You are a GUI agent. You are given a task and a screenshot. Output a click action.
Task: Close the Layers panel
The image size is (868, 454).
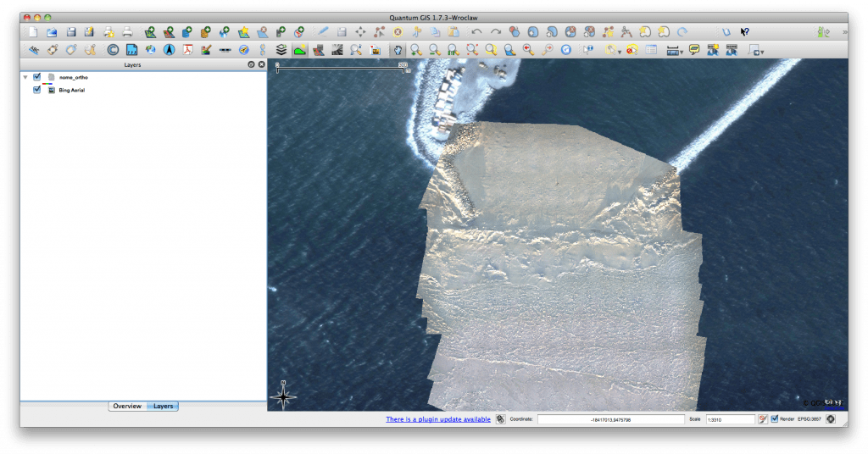[x=261, y=64]
